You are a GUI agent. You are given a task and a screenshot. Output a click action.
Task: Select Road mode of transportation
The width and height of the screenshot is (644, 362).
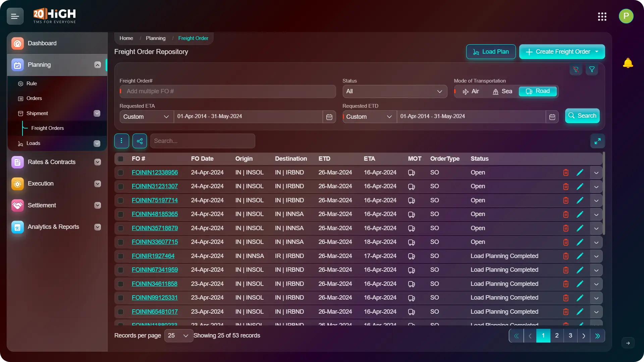pos(538,91)
